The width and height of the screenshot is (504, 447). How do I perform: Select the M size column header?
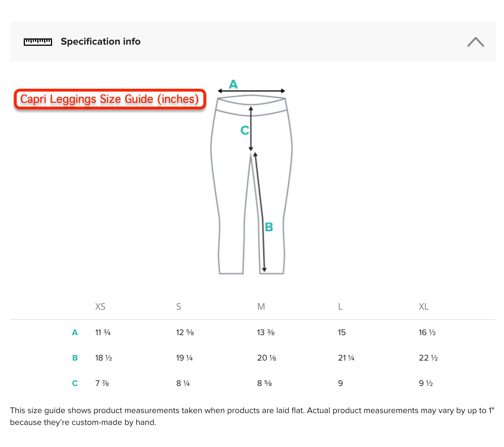[x=261, y=307]
